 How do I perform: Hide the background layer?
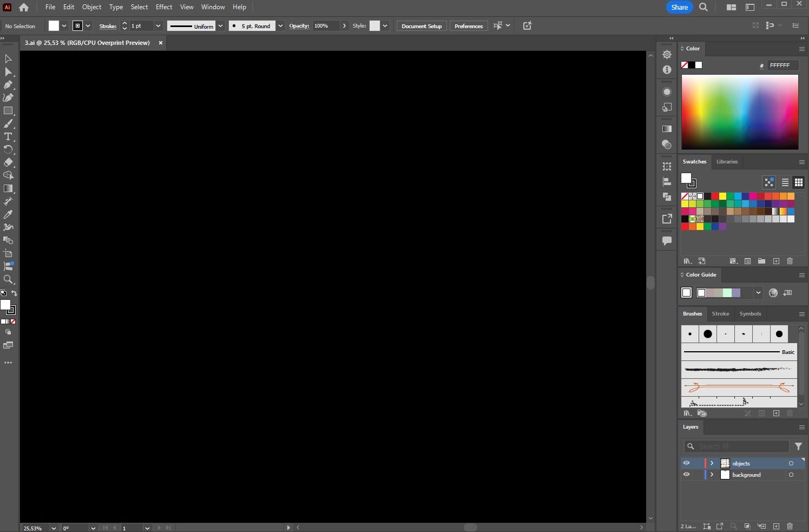[687, 475]
